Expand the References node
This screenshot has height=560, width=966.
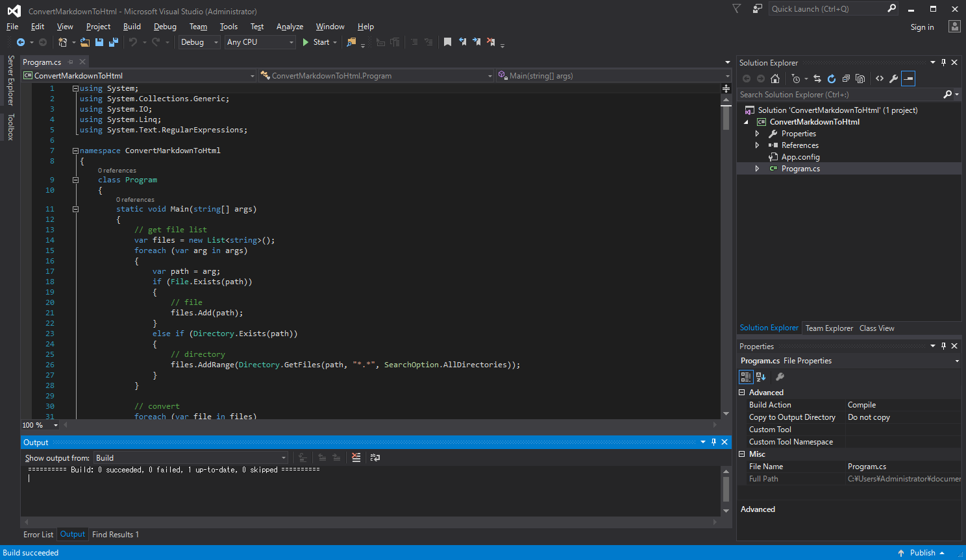(757, 145)
